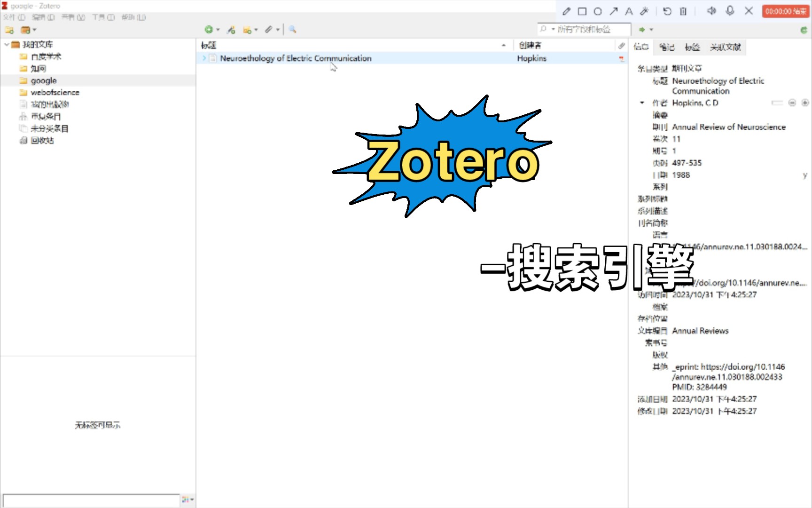Click the attachment column paperclip header
812x508 pixels.
(621, 46)
